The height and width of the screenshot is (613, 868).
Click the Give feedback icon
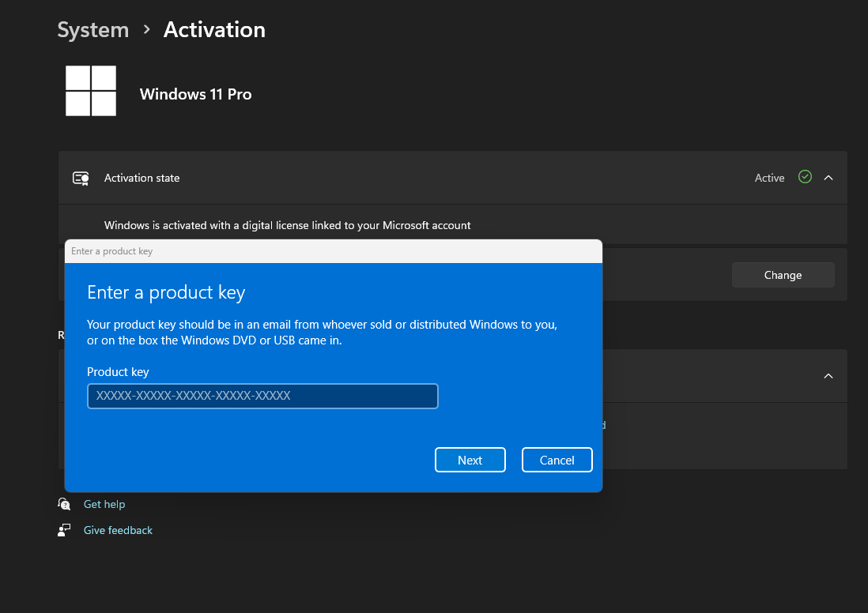click(x=64, y=530)
